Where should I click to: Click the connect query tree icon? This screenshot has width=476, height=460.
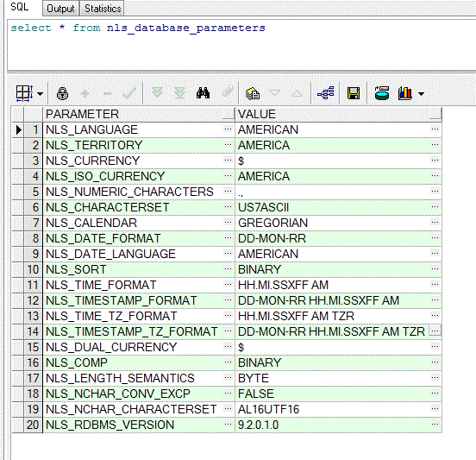[x=326, y=93]
